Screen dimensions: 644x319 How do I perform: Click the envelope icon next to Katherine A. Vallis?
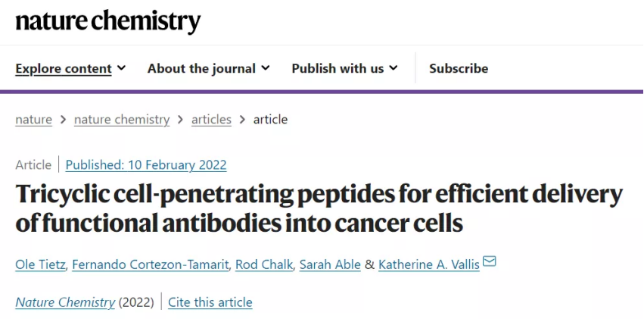click(489, 261)
